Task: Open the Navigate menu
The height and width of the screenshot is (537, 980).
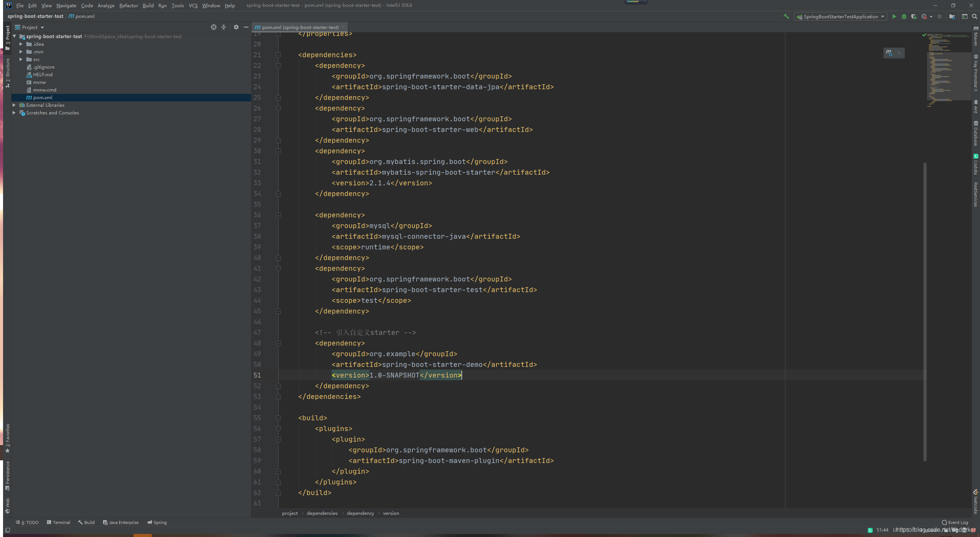Action: coord(66,5)
